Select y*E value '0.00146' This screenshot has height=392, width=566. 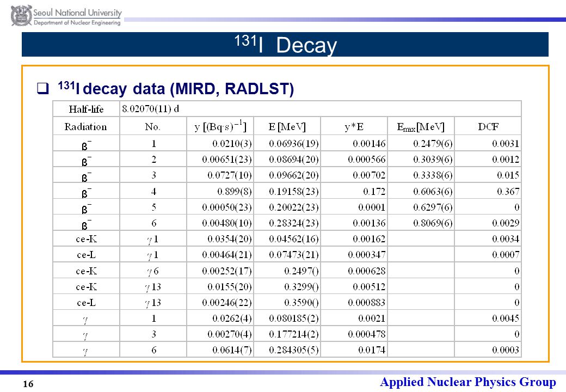(x=370, y=144)
